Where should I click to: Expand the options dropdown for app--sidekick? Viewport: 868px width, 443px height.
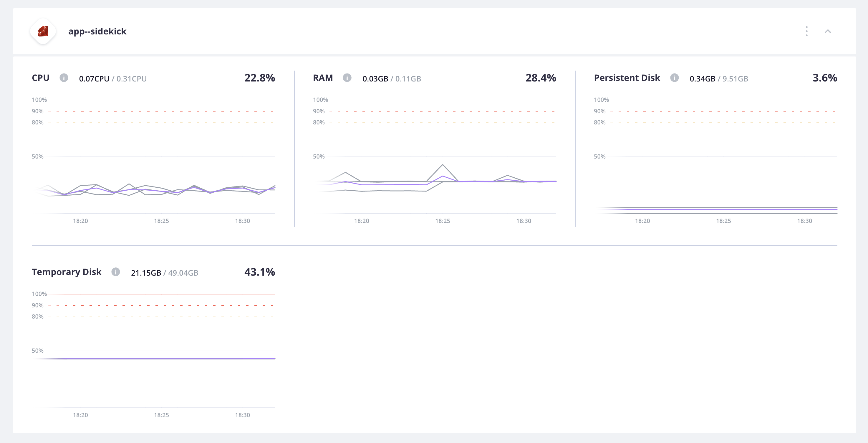pos(807,31)
